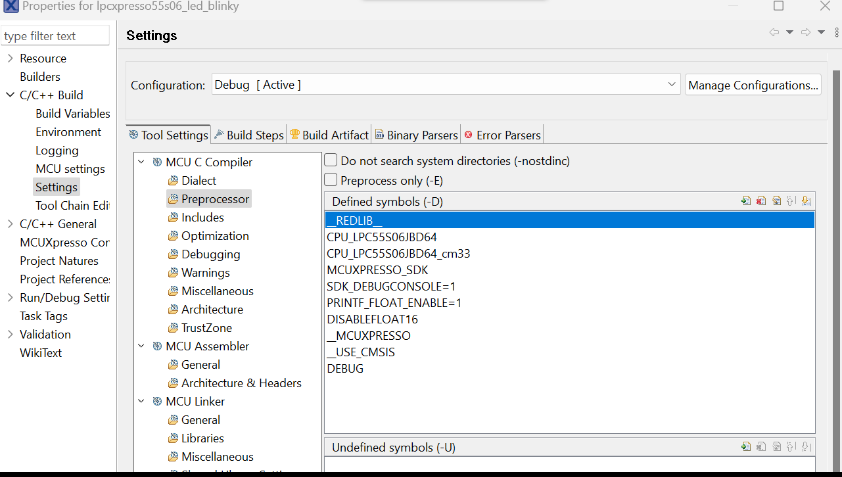Open Task Tags page
This screenshot has width=842, height=477.
[43, 316]
